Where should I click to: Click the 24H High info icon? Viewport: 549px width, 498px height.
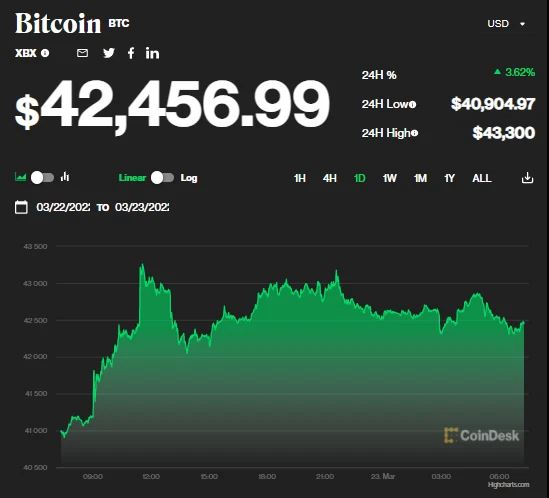click(415, 133)
